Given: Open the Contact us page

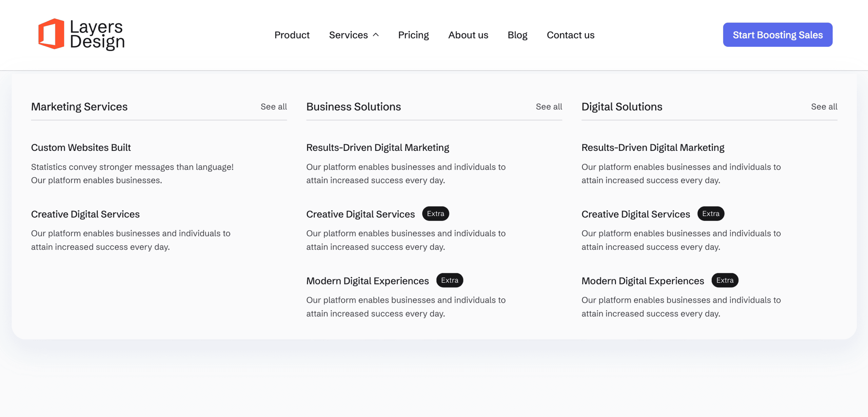Looking at the screenshot, I should [x=570, y=35].
